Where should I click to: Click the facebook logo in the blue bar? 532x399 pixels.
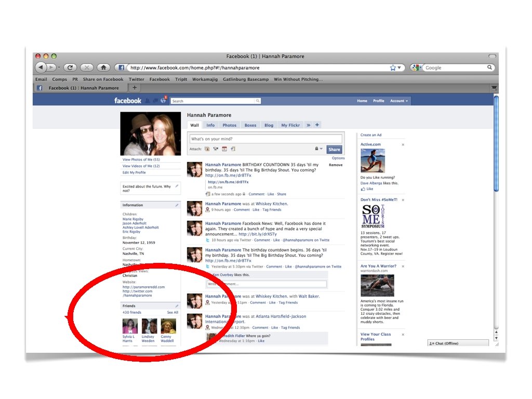tap(128, 100)
